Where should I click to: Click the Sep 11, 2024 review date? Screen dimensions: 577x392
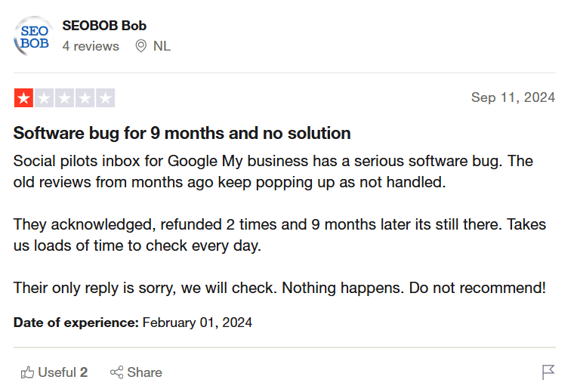click(513, 97)
